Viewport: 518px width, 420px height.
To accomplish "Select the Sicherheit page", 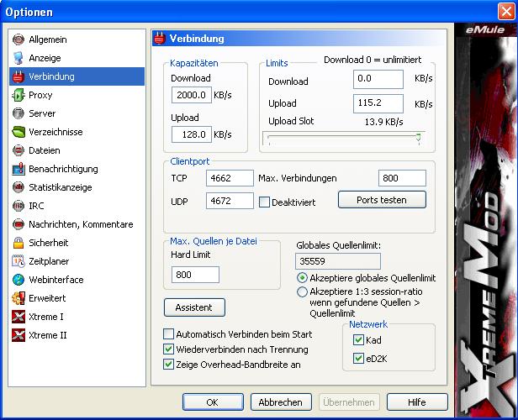I will (x=77, y=243).
